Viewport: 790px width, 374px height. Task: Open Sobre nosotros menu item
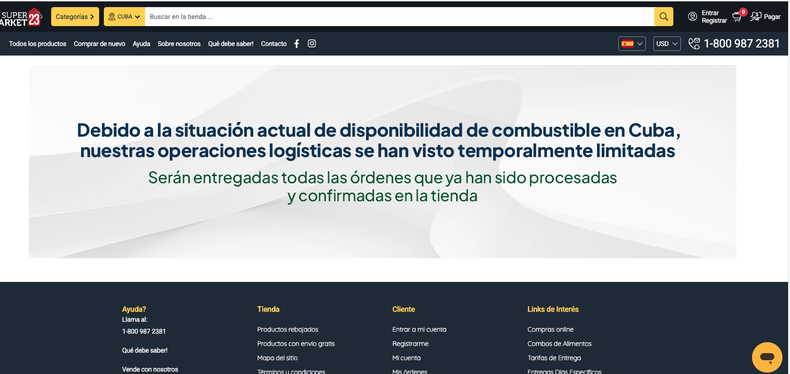[179, 44]
